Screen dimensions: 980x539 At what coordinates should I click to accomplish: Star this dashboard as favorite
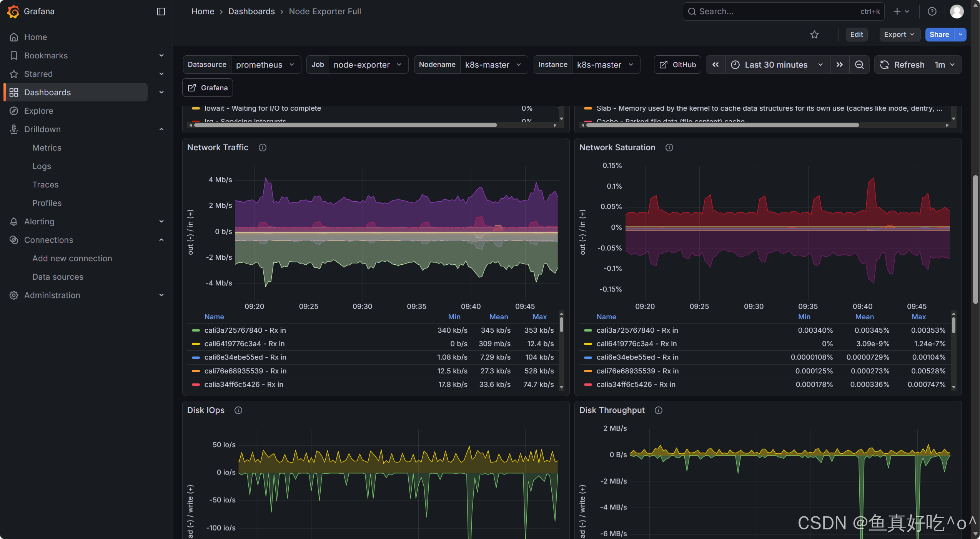(x=814, y=35)
